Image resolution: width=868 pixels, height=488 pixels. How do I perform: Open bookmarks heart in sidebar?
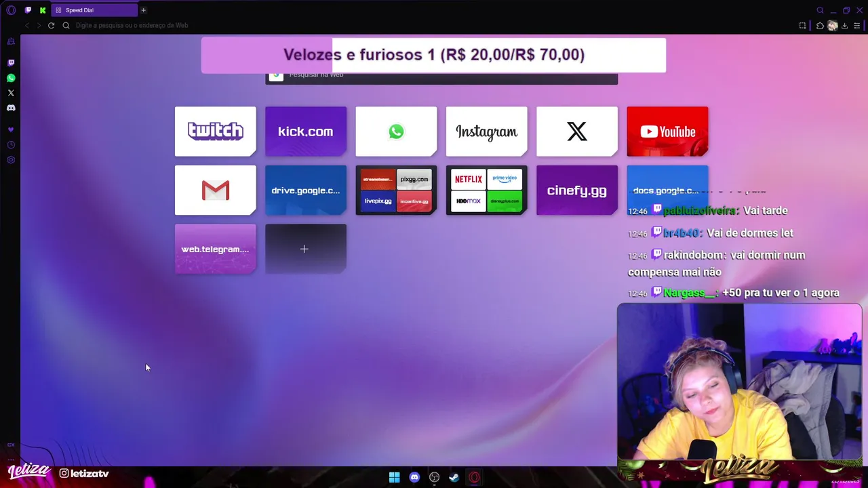point(11,129)
